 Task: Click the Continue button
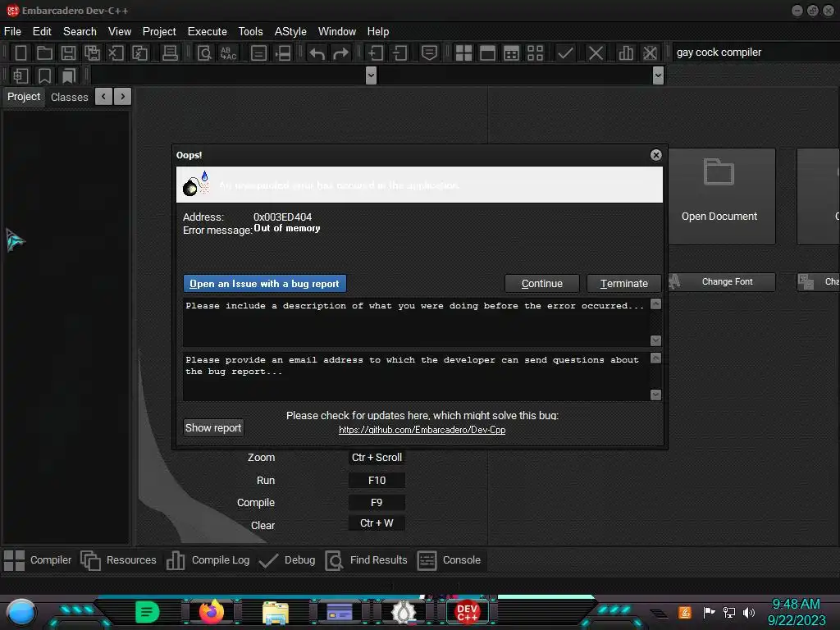pyautogui.click(x=542, y=283)
